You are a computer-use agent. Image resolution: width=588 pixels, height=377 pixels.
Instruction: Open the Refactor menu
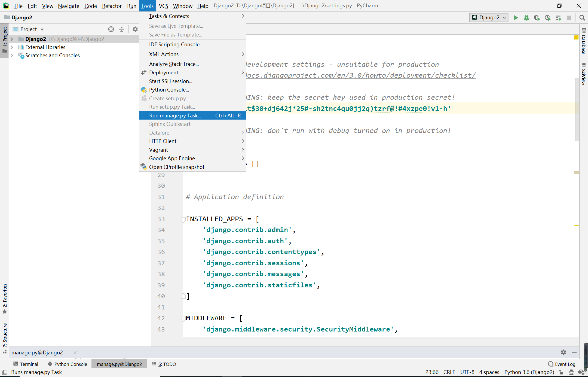[112, 6]
